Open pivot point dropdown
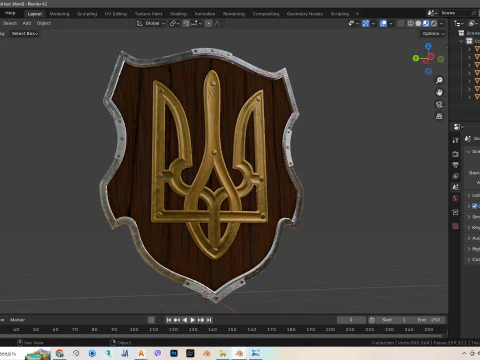This screenshot has height=360, width=480. pos(175,23)
